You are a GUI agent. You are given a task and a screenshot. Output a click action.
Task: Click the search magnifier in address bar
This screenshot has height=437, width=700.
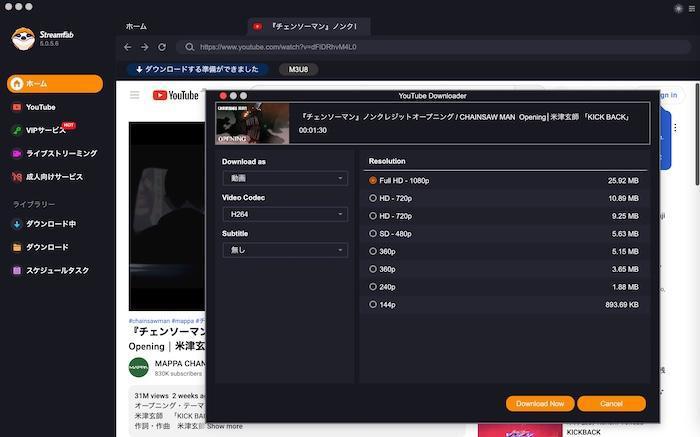(190, 47)
